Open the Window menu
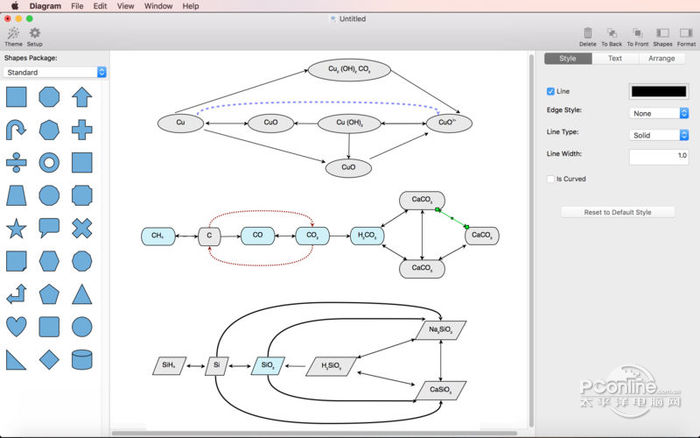The image size is (700, 438). [x=158, y=6]
